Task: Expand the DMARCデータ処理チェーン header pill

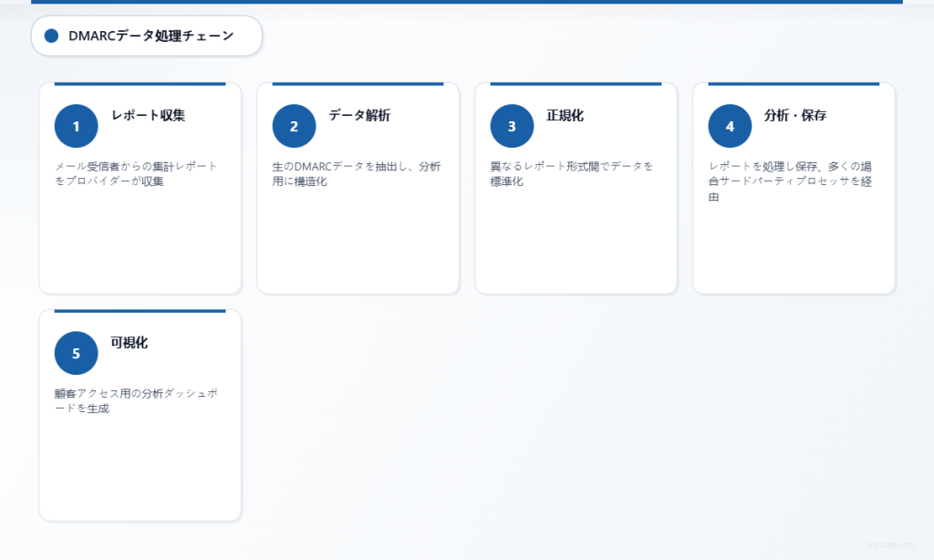Action: pyautogui.click(x=146, y=36)
